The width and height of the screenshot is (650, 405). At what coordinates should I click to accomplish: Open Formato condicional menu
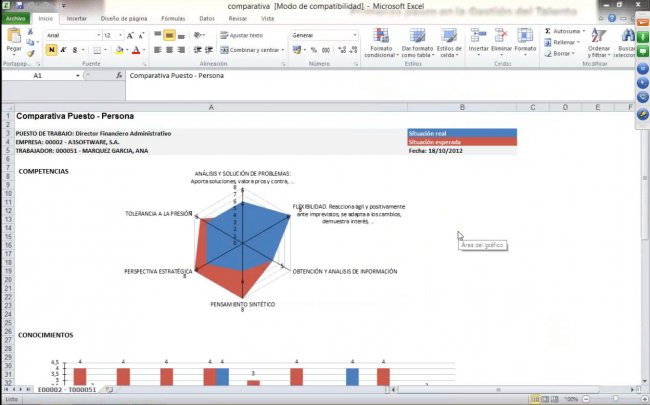click(381, 43)
